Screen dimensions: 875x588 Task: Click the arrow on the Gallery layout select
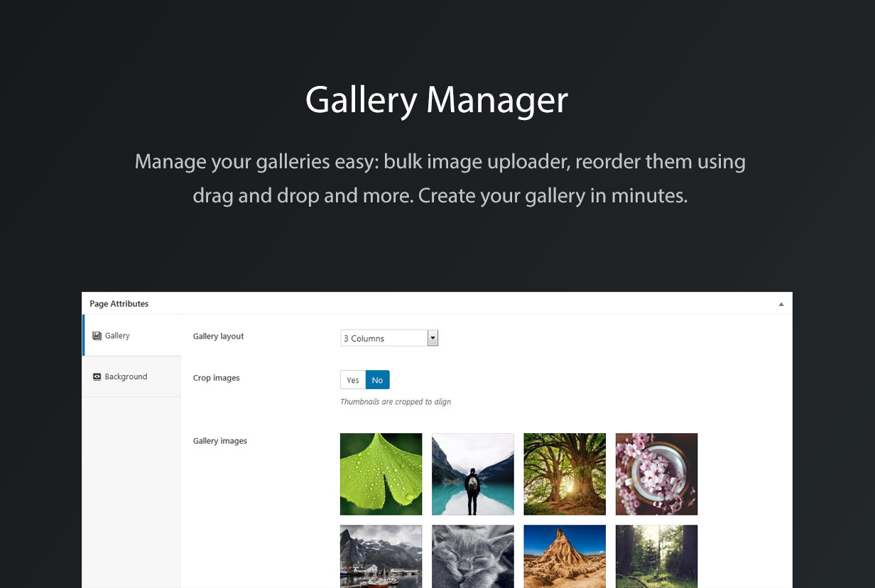point(433,338)
